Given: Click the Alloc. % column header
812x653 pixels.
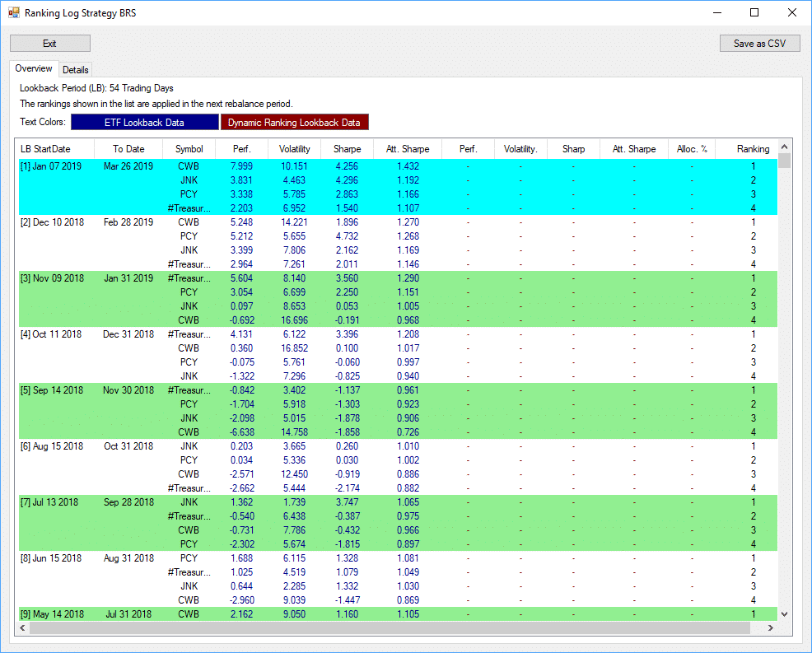Looking at the screenshot, I should [692, 148].
